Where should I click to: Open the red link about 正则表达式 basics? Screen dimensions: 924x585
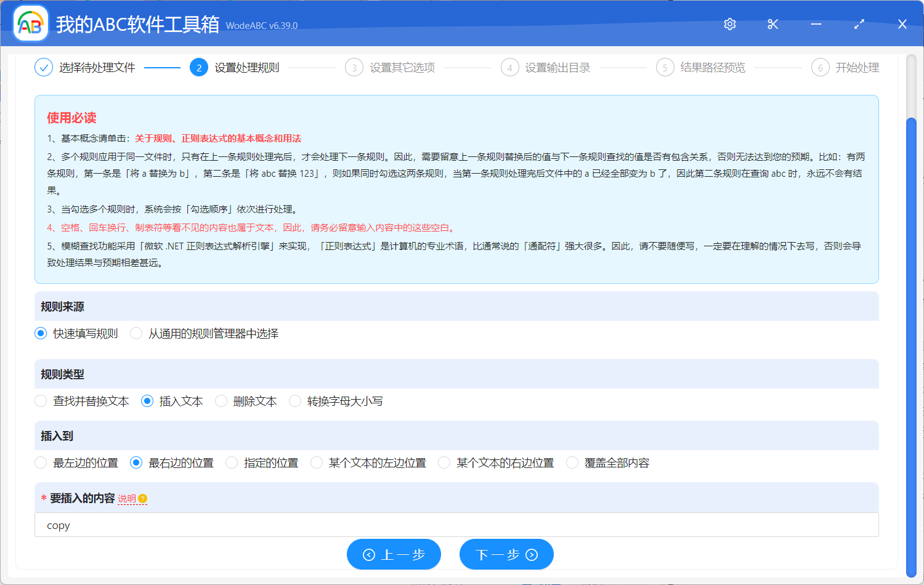217,139
